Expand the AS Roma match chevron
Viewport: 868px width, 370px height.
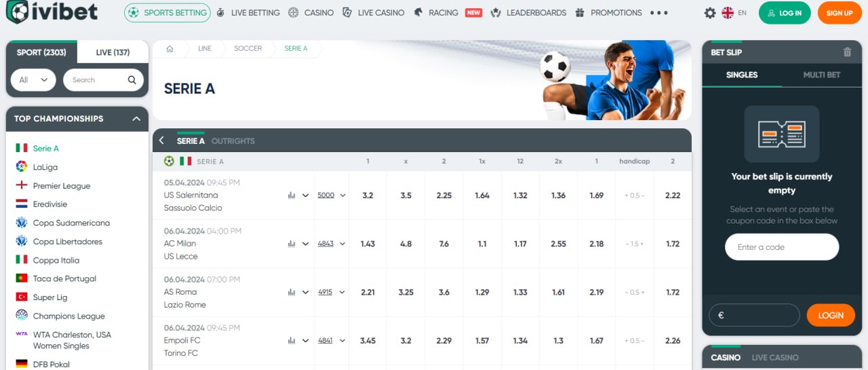306,293
